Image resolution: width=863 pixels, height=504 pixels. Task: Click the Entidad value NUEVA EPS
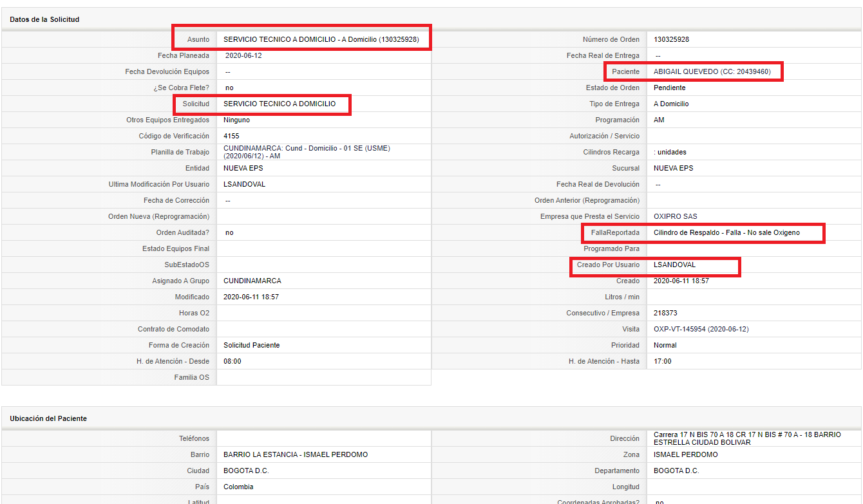(243, 168)
